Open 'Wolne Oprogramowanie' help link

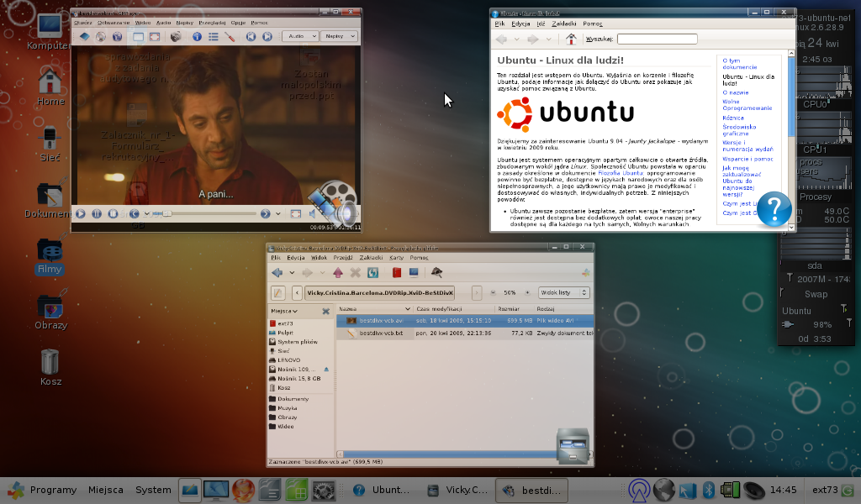tap(747, 105)
